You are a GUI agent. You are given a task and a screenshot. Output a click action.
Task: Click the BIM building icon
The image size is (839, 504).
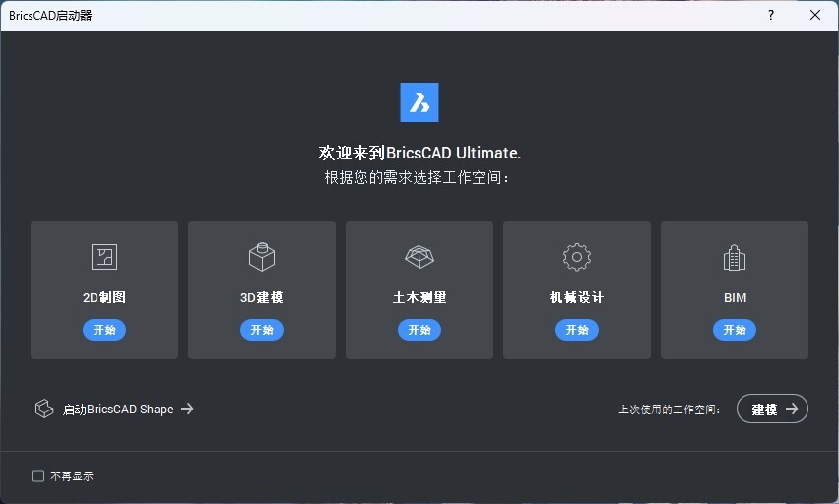(x=735, y=257)
